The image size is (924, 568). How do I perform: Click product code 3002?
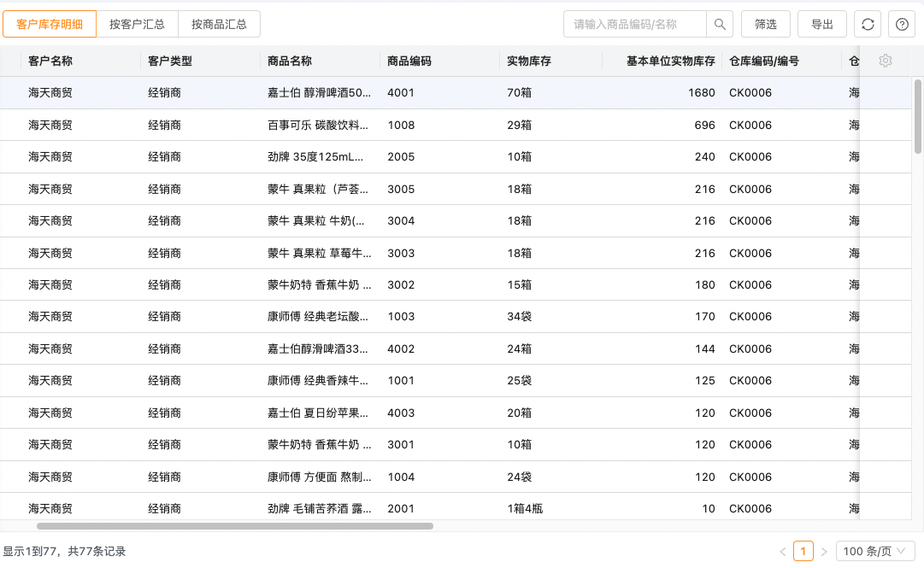point(401,284)
